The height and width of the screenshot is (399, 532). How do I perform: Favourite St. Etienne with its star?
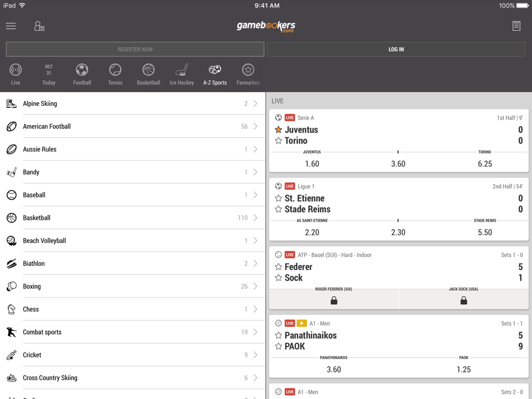(279, 198)
